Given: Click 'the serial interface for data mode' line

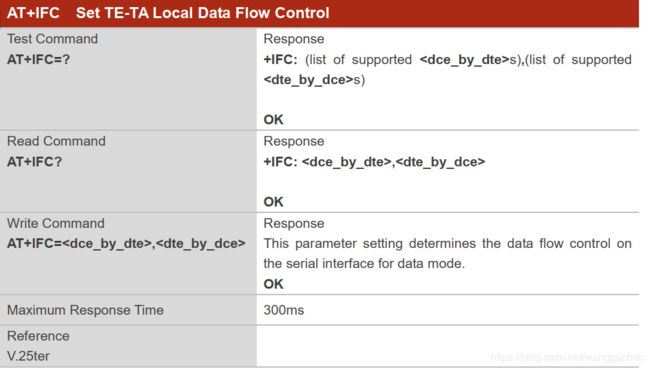Looking at the screenshot, I should [364, 264].
